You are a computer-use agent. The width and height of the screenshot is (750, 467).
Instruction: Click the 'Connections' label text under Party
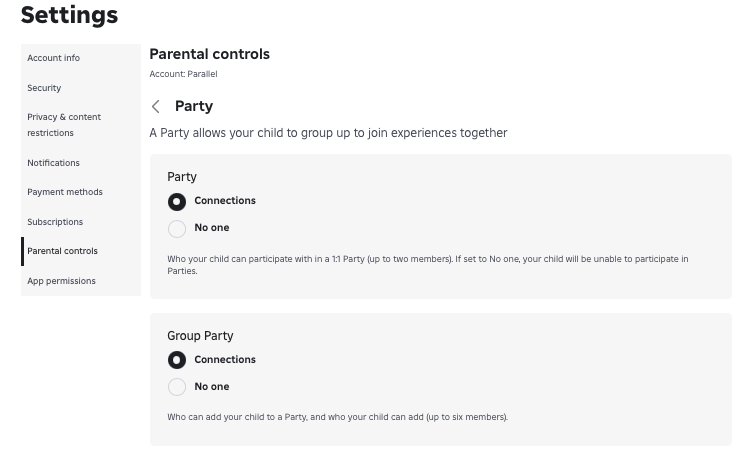pyautogui.click(x=225, y=201)
